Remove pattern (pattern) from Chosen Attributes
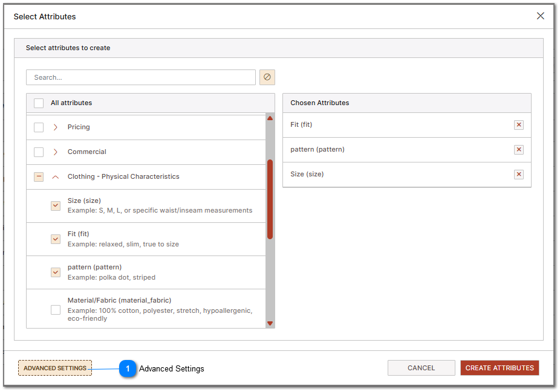 pyautogui.click(x=518, y=149)
